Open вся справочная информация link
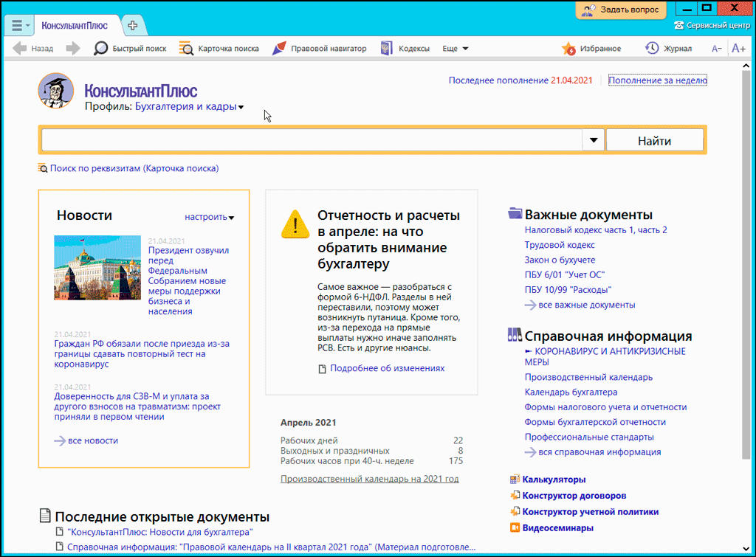 (599, 452)
